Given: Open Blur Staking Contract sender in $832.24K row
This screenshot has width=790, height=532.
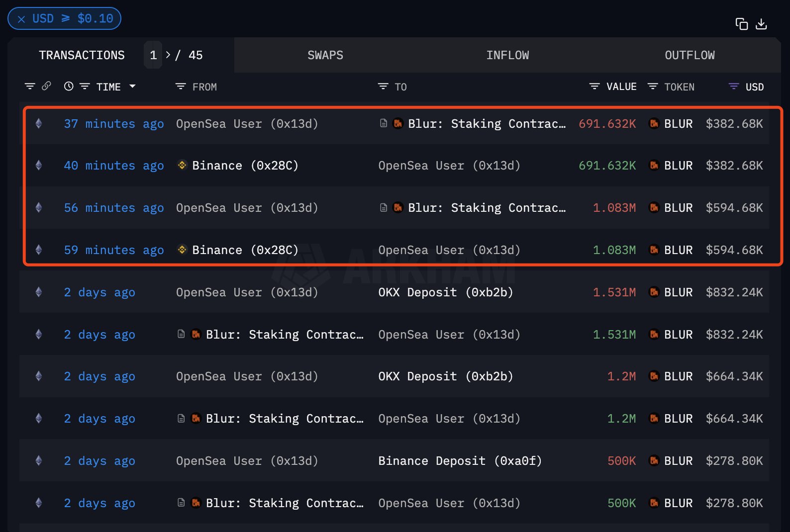Looking at the screenshot, I should coord(285,335).
